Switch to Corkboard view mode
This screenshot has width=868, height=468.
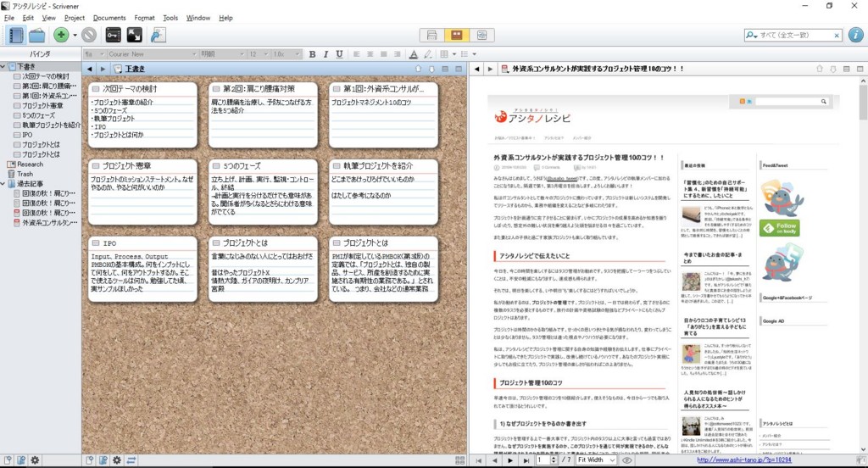457,35
